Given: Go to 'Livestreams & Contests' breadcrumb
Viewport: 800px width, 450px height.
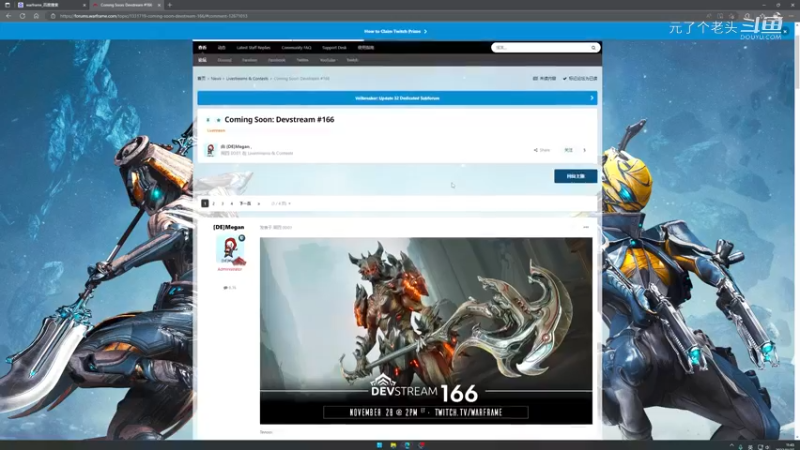Looking at the screenshot, I should [x=247, y=79].
